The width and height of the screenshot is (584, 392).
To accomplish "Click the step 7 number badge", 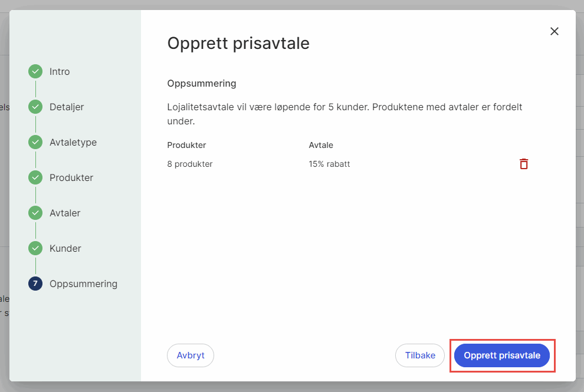I will (x=35, y=284).
